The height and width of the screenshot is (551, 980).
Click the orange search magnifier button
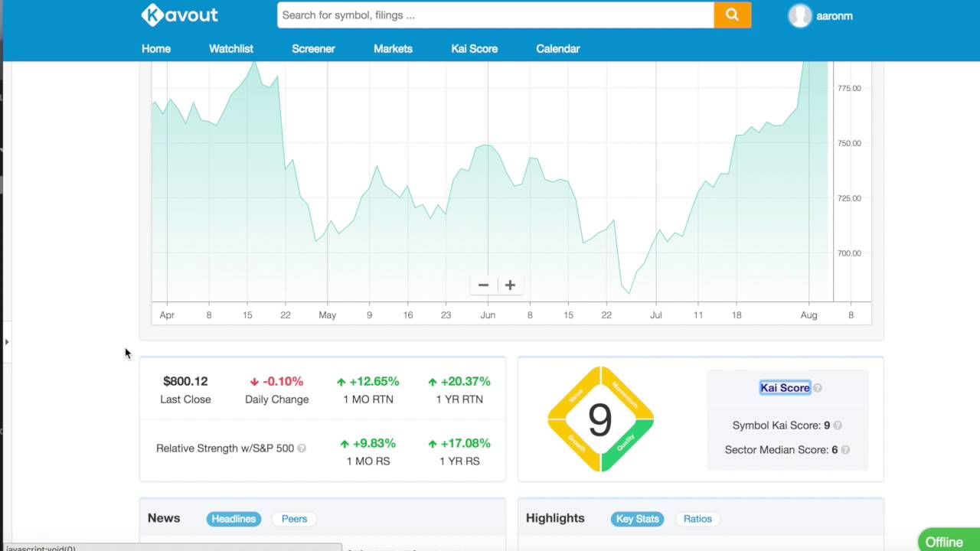click(x=732, y=15)
